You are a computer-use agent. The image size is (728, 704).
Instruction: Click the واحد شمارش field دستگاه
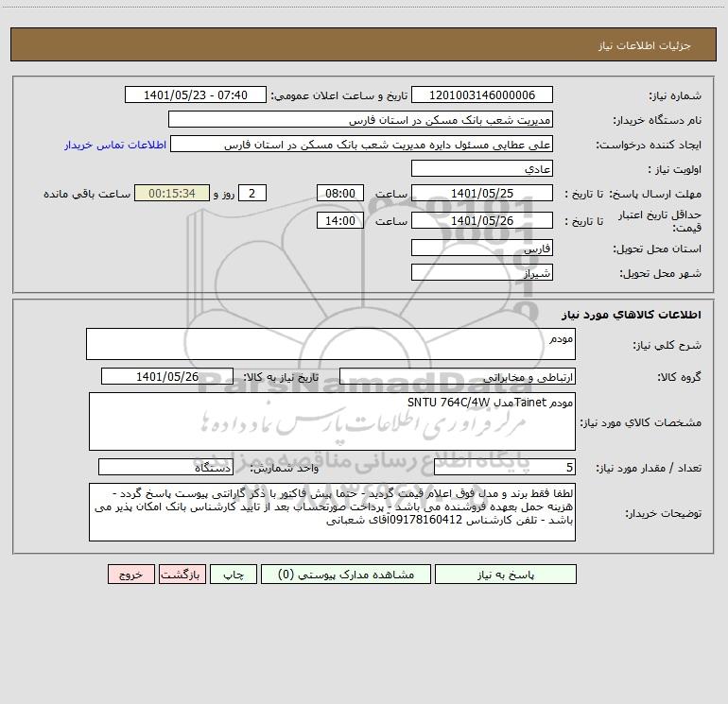[x=165, y=468]
